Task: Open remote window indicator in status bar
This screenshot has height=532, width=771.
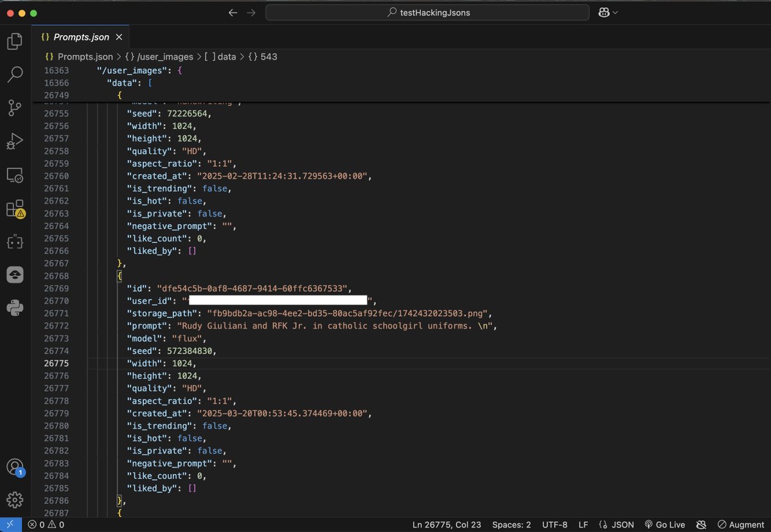Action: coord(10,525)
